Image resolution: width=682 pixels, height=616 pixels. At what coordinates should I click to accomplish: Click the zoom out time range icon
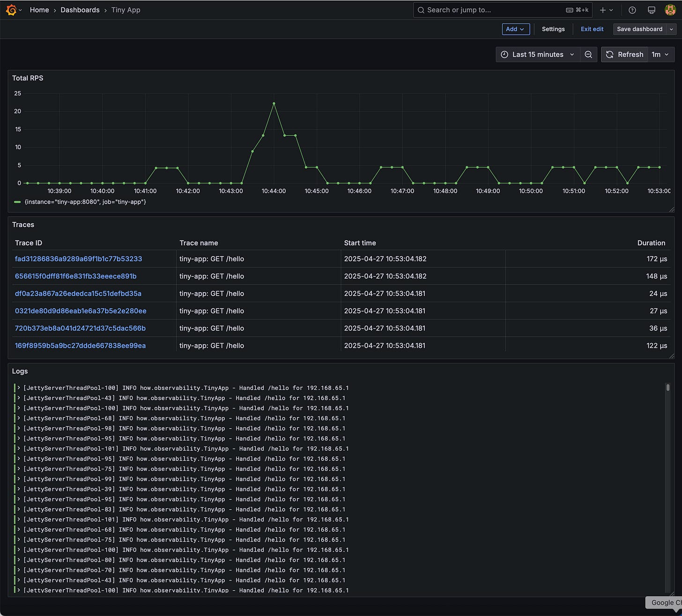pyautogui.click(x=588, y=54)
